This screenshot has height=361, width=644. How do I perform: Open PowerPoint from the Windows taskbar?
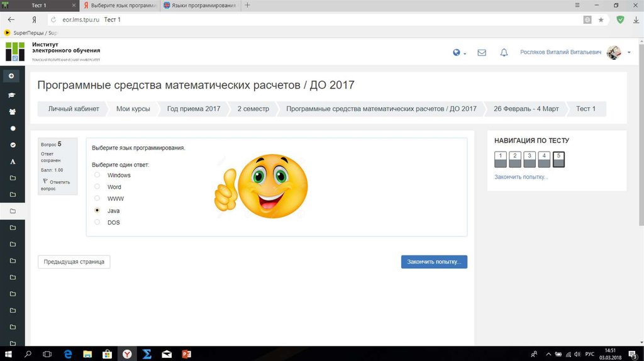(186, 354)
